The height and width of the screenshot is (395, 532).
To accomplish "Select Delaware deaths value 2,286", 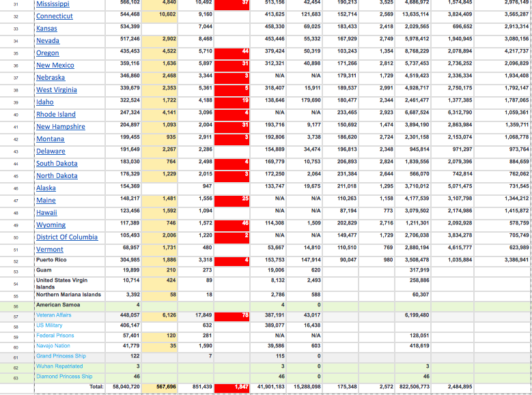I will tap(206, 149).
